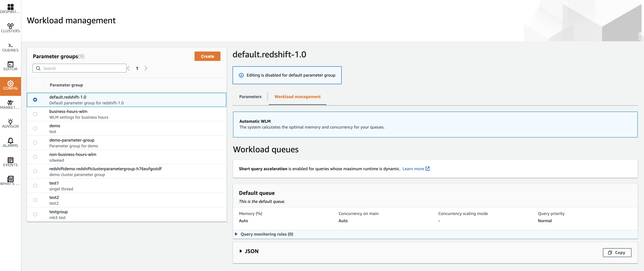Click the business-hours-wlm group name
644x271 pixels.
point(68,111)
